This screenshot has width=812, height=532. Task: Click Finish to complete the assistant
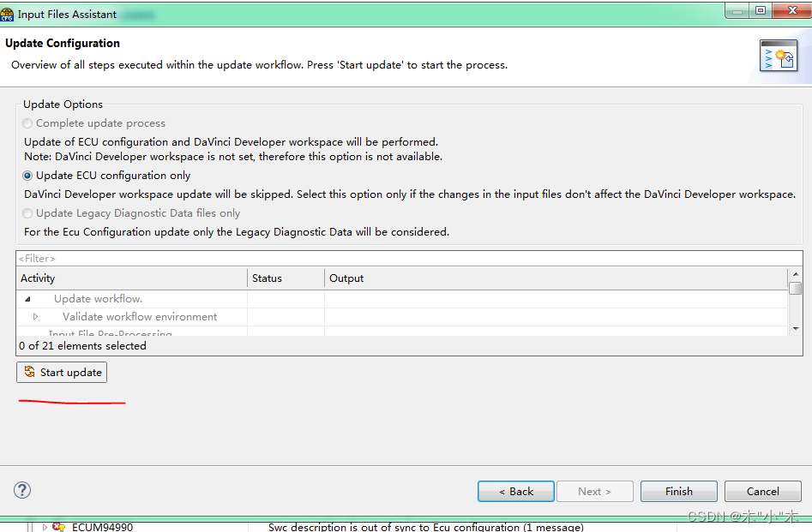coord(679,491)
